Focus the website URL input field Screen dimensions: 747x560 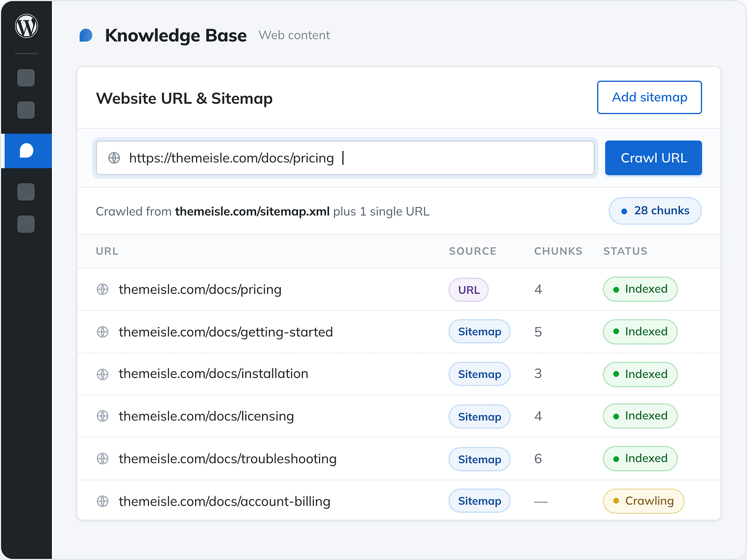pyautogui.click(x=345, y=158)
